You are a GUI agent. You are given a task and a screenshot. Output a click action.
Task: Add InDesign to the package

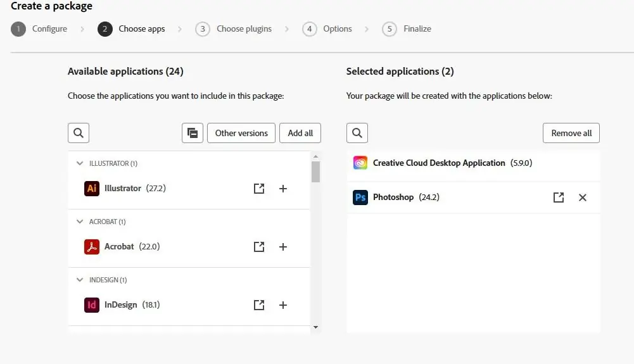(283, 305)
